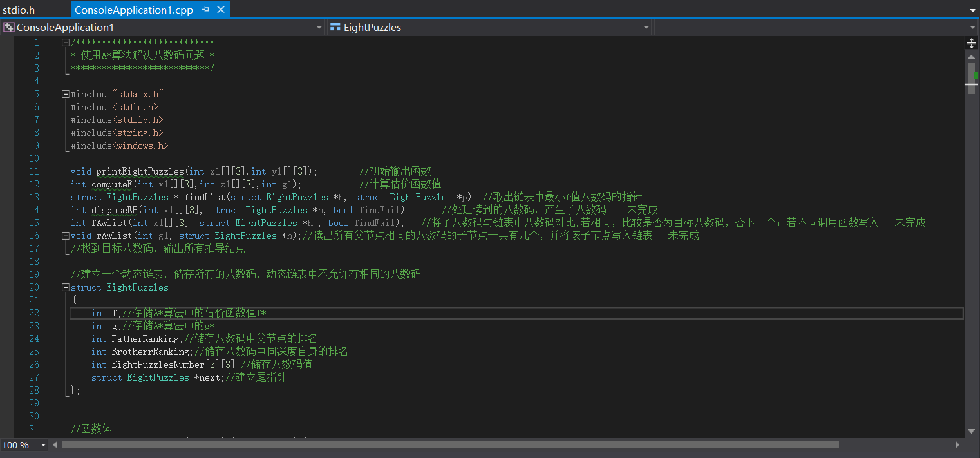The width and height of the screenshot is (980, 458).
Task: Click 'int f;' on line 22
Action: [x=106, y=313]
